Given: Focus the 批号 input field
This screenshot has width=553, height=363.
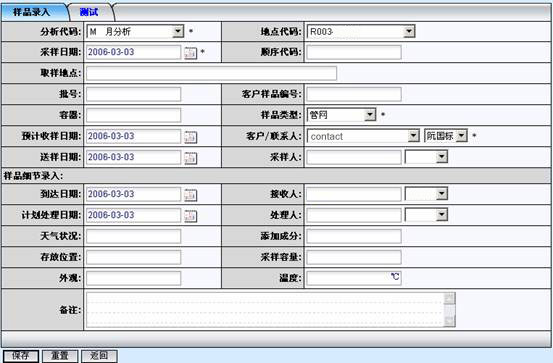Looking at the screenshot, I should (x=133, y=95).
